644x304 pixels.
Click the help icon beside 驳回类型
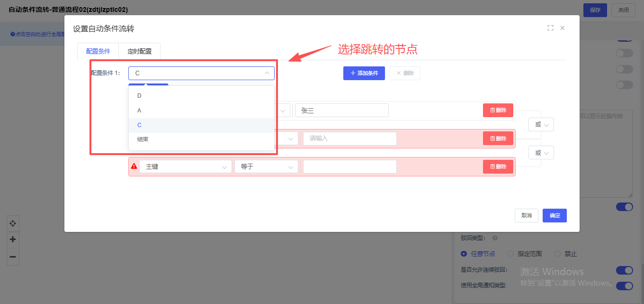(495, 238)
